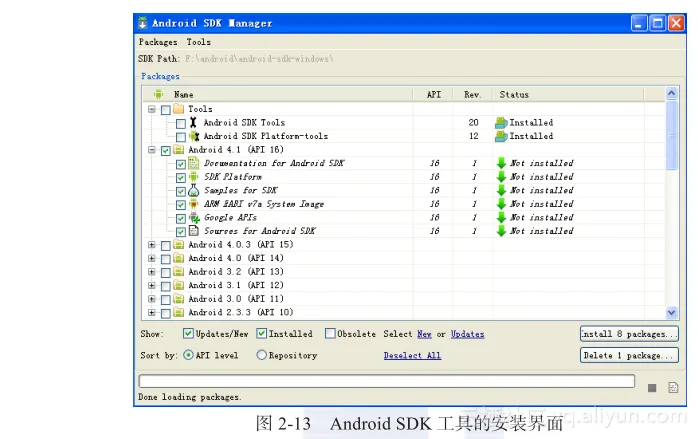The image size is (698, 439).
Task: Click the log icon at bottom right
Action: coord(673,387)
